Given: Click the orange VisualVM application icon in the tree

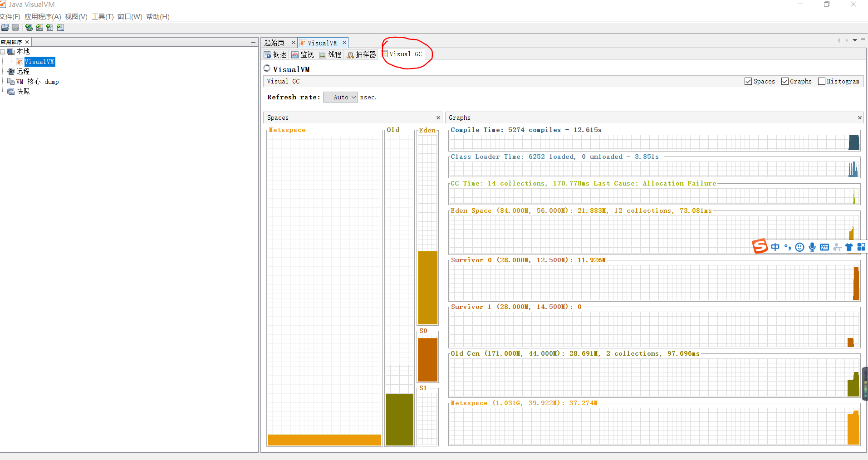Looking at the screenshot, I should (20, 62).
